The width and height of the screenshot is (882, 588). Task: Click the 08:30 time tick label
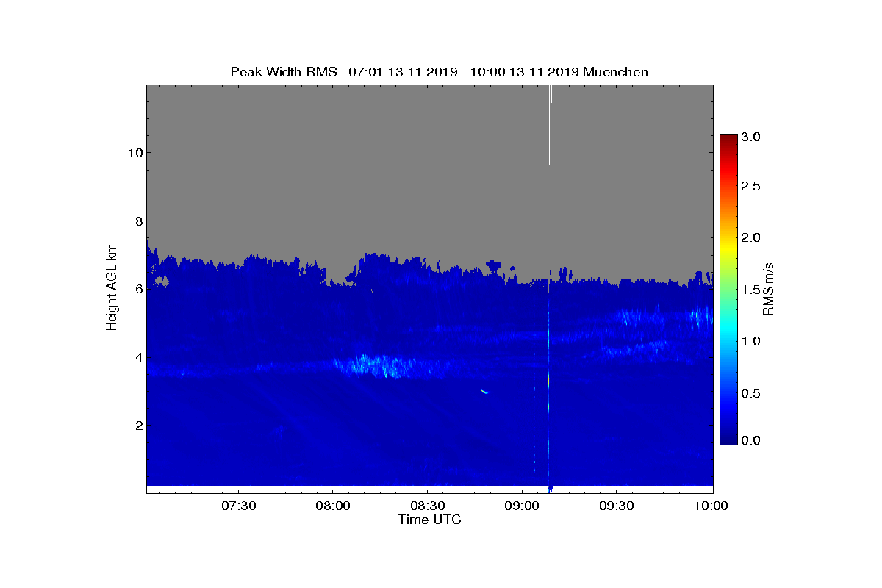(428, 506)
